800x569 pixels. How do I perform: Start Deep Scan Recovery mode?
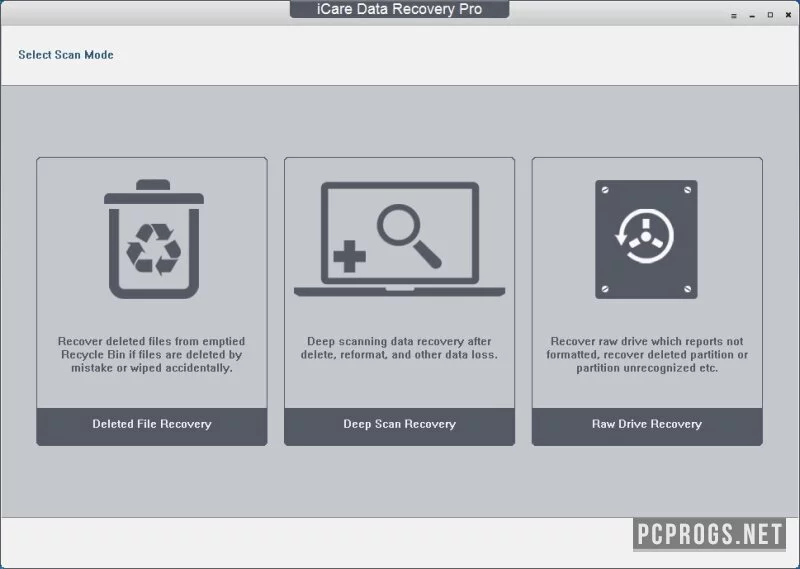click(399, 426)
